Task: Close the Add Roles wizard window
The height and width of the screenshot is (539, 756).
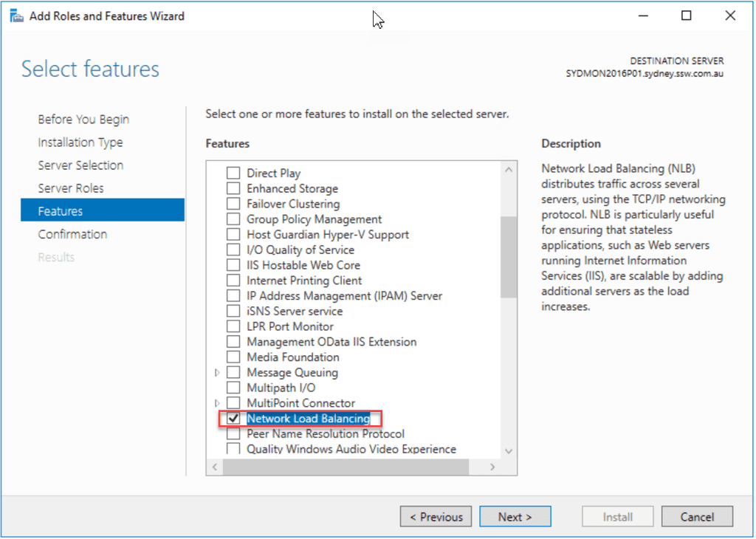Action: point(730,16)
